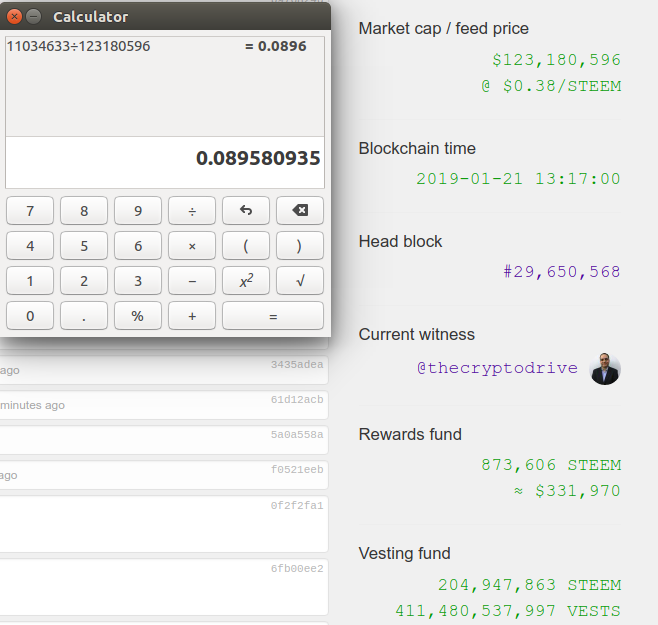This screenshot has height=625, width=658.
Task: Click digit 8 on the calculator
Action: point(84,210)
